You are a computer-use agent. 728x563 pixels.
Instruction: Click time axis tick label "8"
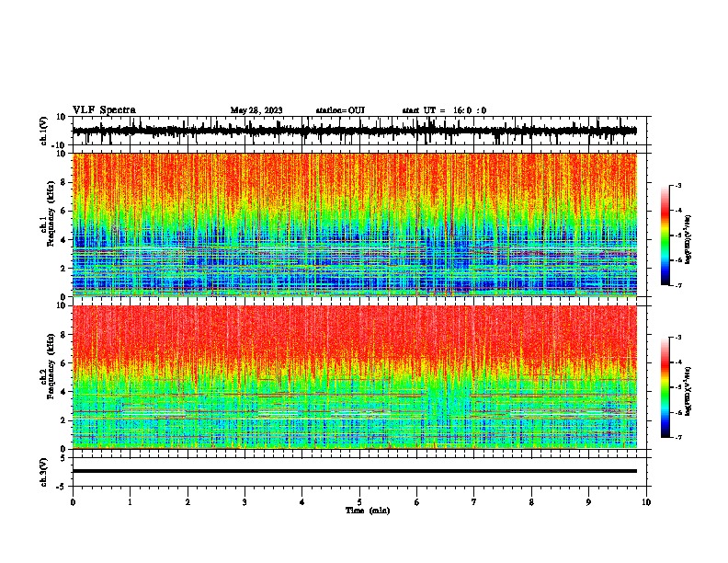point(531,501)
